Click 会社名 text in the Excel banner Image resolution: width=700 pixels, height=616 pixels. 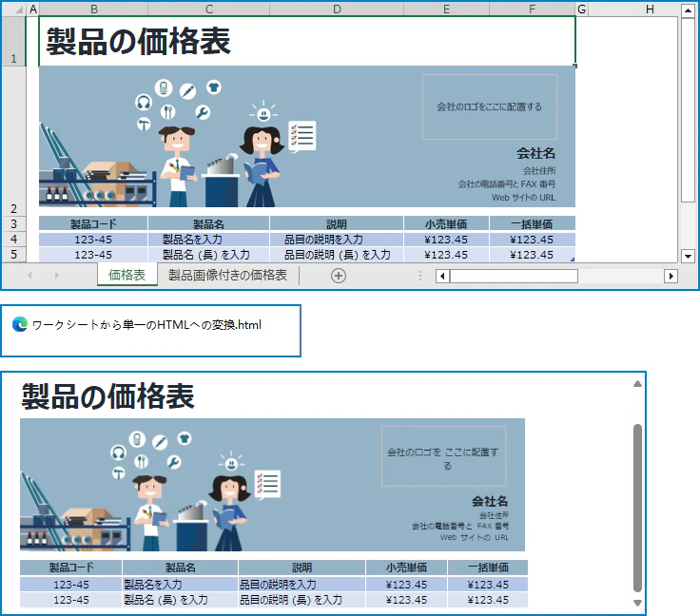pyautogui.click(x=536, y=153)
